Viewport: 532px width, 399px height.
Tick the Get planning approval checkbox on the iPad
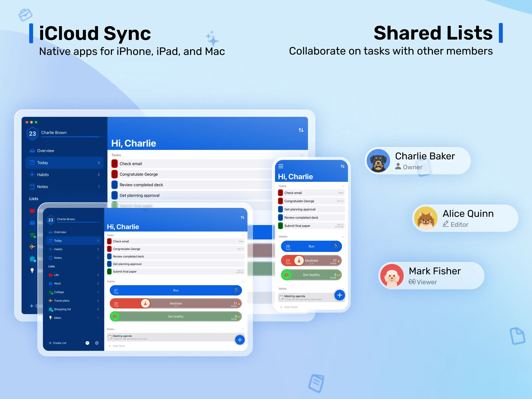pyautogui.click(x=109, y=264)
